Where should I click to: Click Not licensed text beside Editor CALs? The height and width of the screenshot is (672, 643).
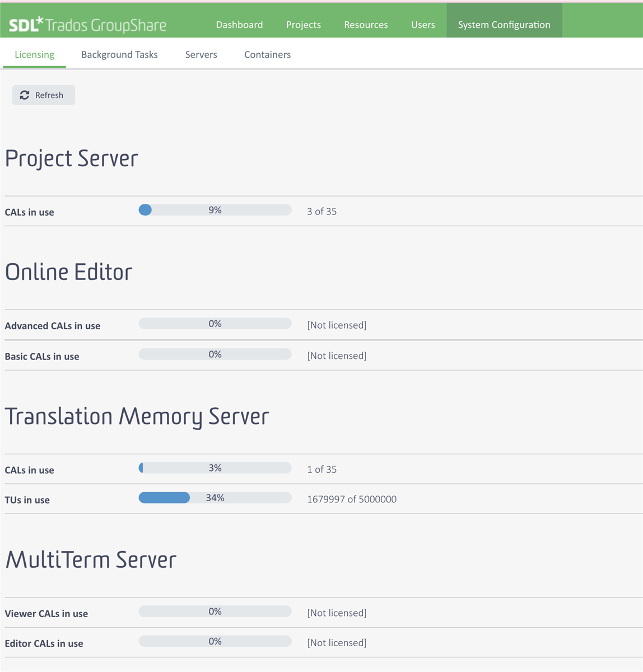pos(337,643)
